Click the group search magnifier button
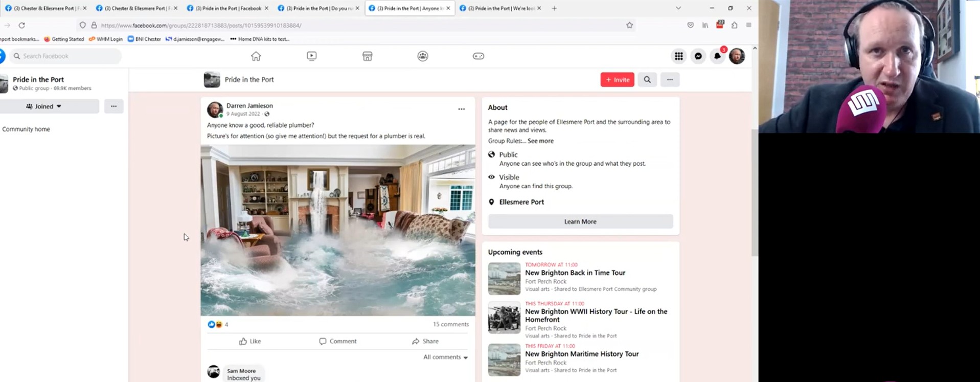Viewport: 980px width, 382px height. coord(647,80)
